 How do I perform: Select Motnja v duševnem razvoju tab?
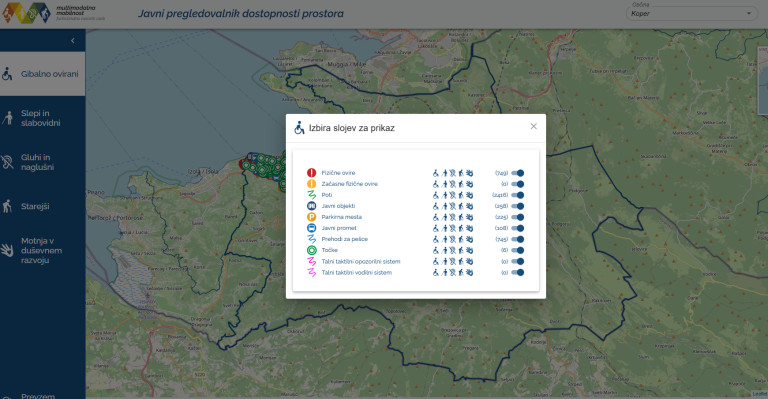coord(43,250)
